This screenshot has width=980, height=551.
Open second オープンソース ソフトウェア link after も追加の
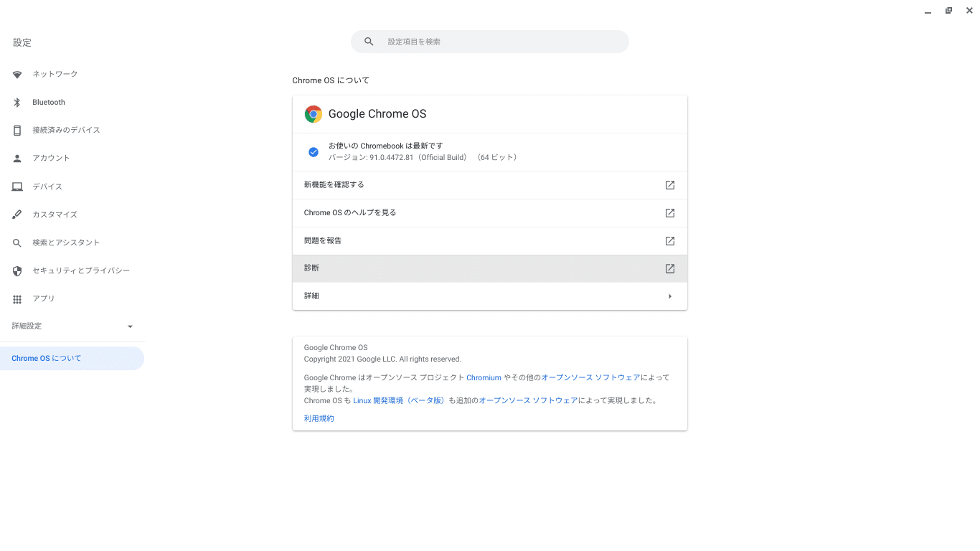(x=528, y=401)
